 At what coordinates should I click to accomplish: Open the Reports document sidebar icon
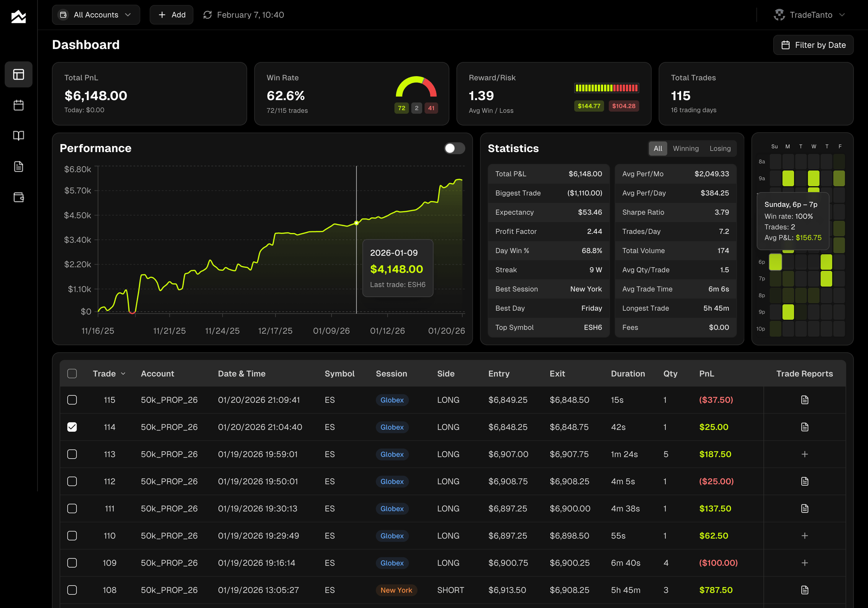tap(19, 166)
